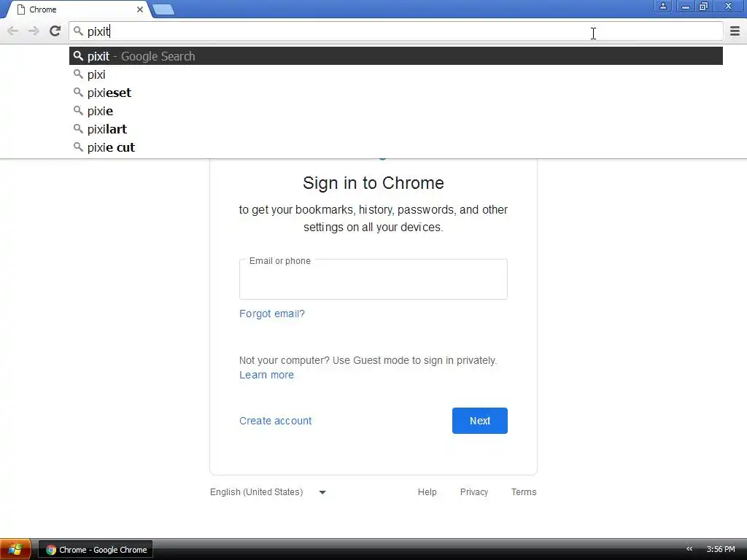Expand the English (United States) language dropdown
747x560 pixels.
(268, 492)
